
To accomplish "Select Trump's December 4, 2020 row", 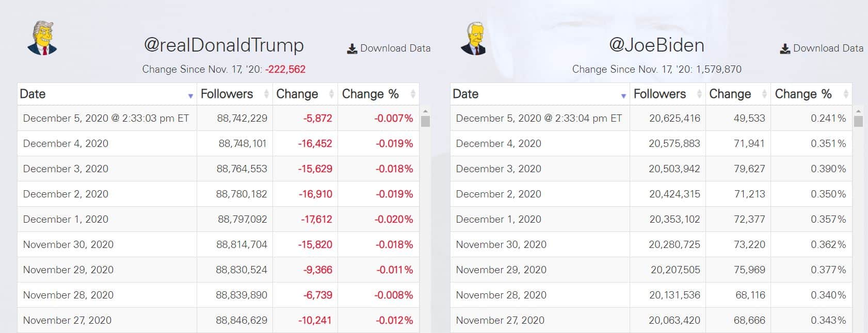I will [218, 143].
